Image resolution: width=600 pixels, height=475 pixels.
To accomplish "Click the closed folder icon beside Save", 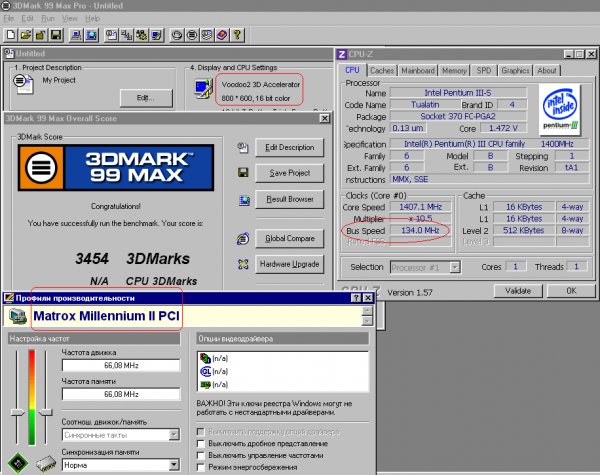I will pyautogui.click(x=41, y=35).
